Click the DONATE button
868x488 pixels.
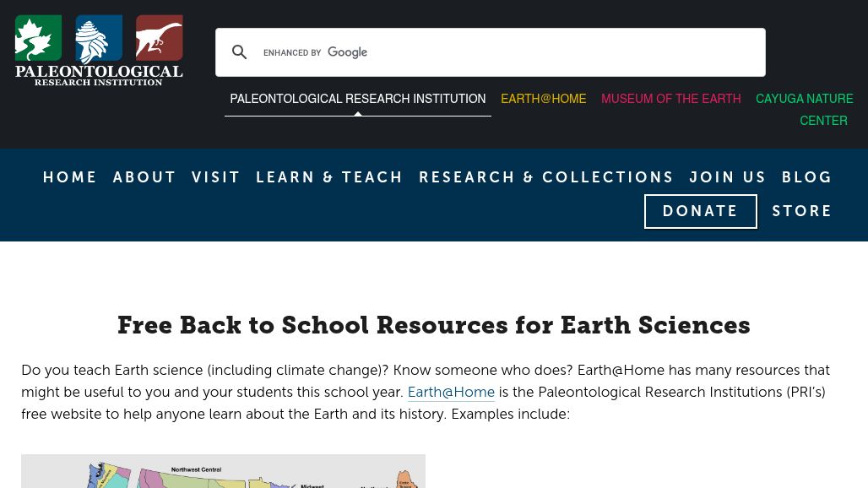pyautogui.click(x=700, y=211)
